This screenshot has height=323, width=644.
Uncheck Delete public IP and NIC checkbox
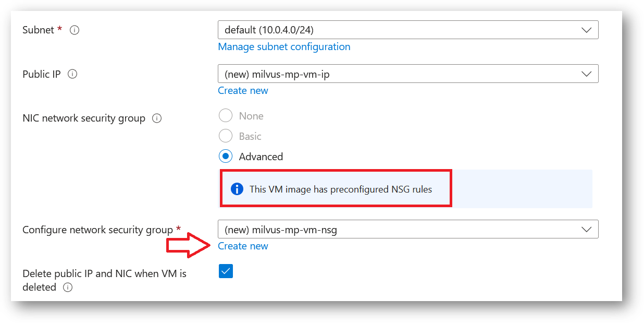(226, 271)
